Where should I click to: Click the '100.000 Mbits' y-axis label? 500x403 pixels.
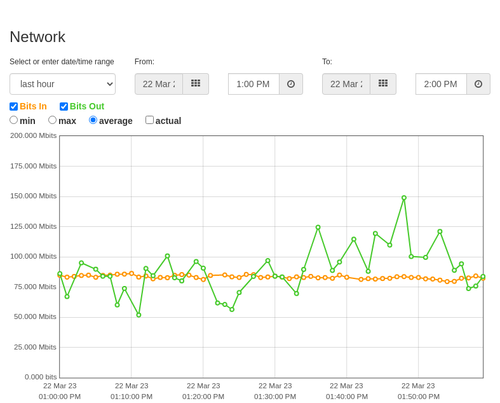[x=33, y=256]
